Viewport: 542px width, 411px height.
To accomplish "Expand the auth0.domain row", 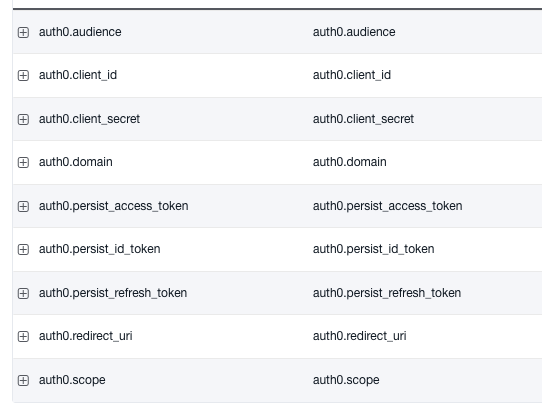I will tap(23, 162).
